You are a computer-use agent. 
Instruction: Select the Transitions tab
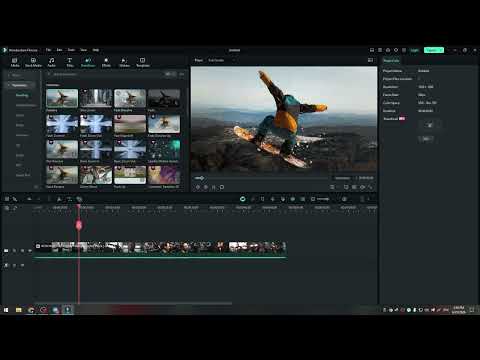tap(88, 62)
